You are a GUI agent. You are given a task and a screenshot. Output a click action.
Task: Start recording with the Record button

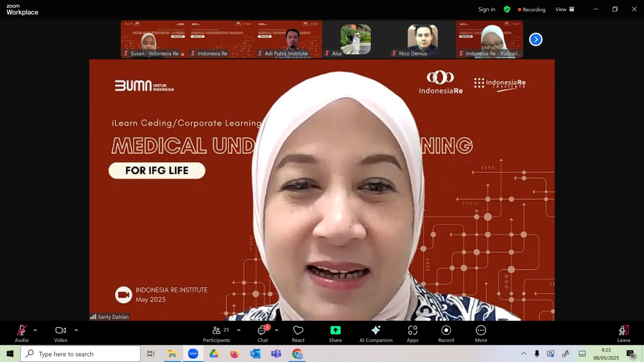[x=446, y=333]
